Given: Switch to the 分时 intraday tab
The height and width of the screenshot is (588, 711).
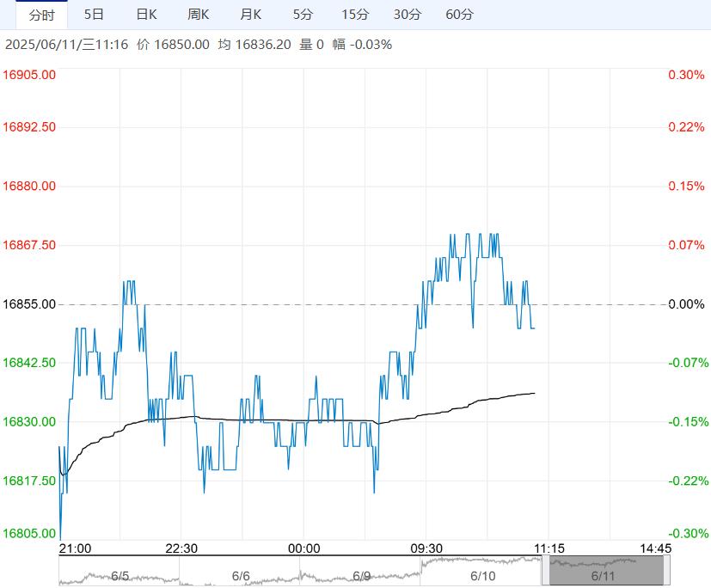Looking at the screenshot, I should point(41,15).
